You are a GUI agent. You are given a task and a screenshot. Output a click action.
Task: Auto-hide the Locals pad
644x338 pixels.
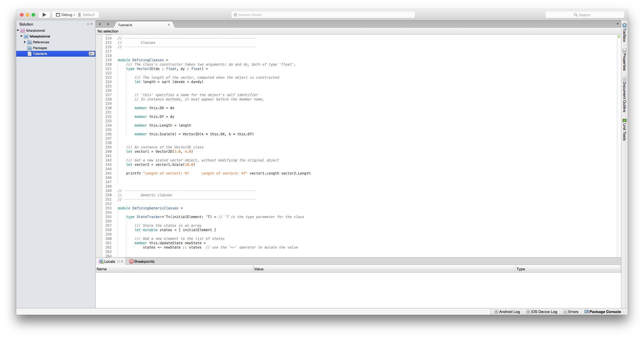[118, 262]
